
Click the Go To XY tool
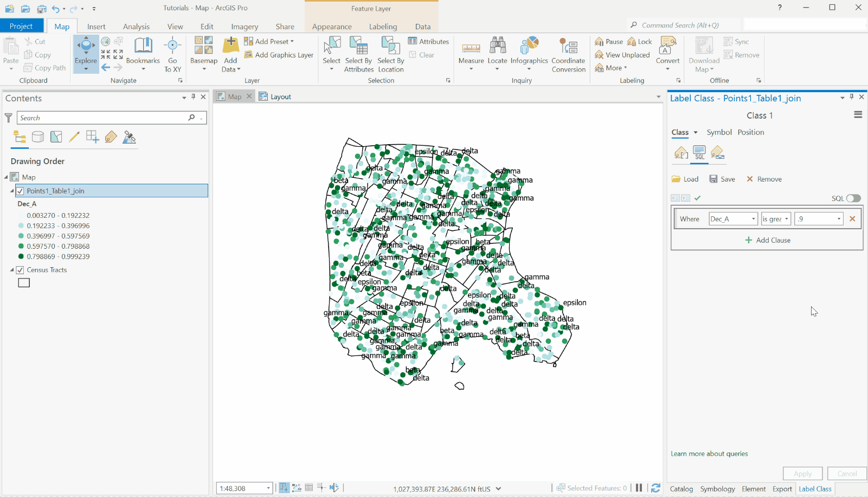[172, 51]
